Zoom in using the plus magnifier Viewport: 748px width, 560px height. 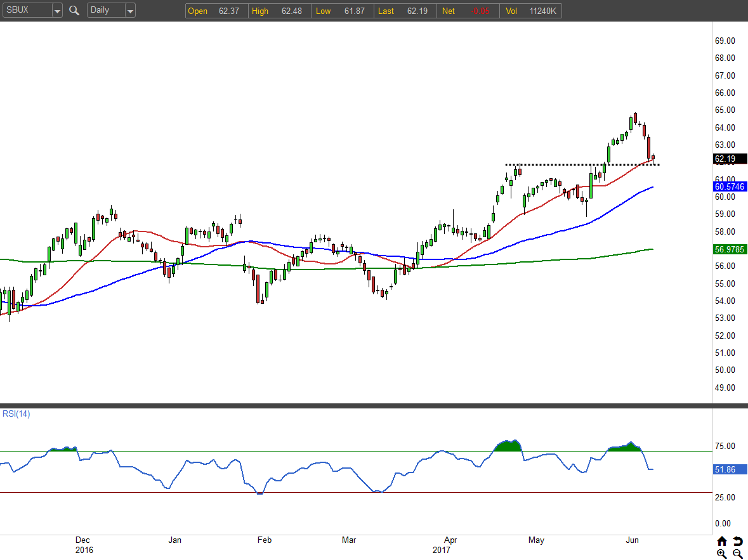(x=722, y=553)
